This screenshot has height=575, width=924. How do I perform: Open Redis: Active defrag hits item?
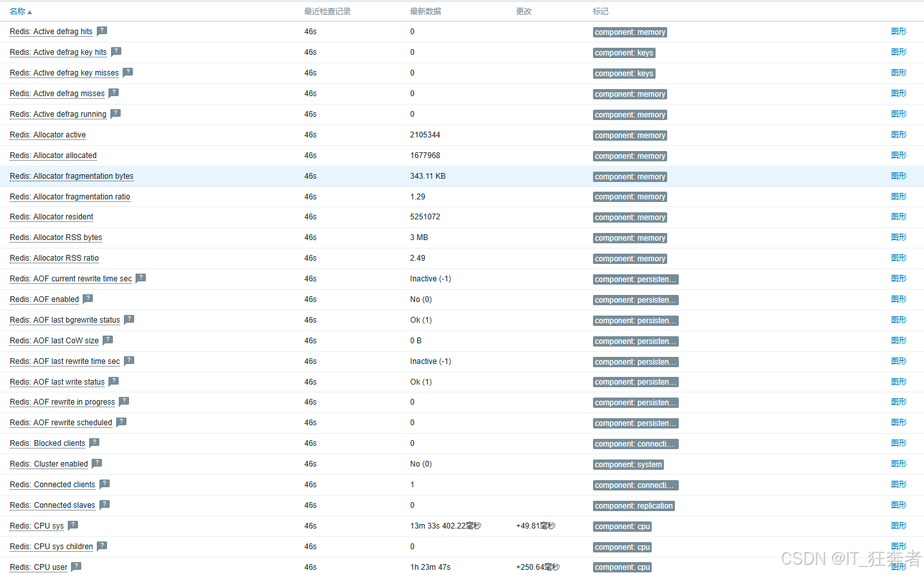point(51,32)
